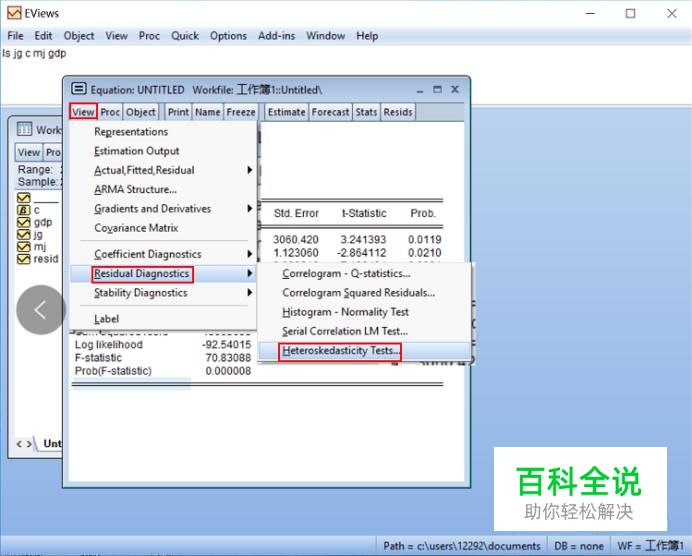The height and width of the screenshot is (556, 692).
Task: Select the gdp series icon in workfile
Action: [x=23, y=222]
